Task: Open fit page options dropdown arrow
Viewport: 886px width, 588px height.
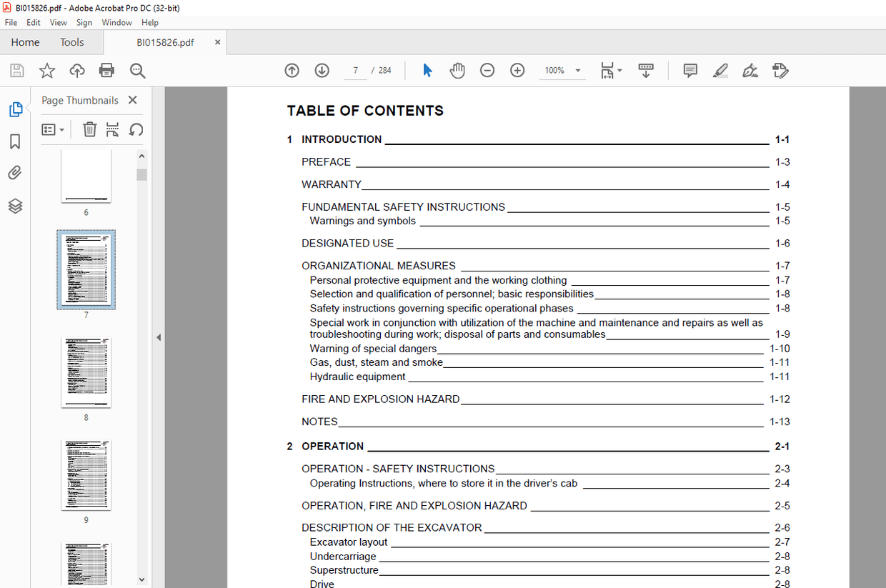Action: (x=620, y=70)
